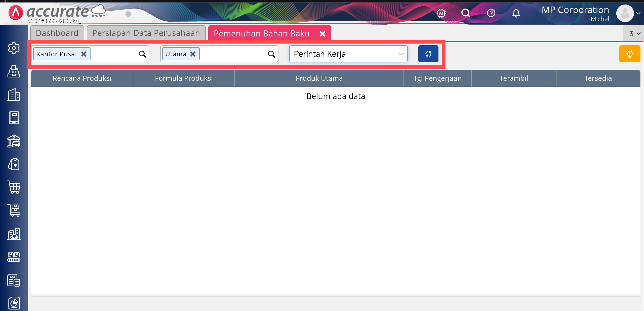Viewport: 644px width, 311px height.
Task: Open the notifications bell
Action: [516, 13]
